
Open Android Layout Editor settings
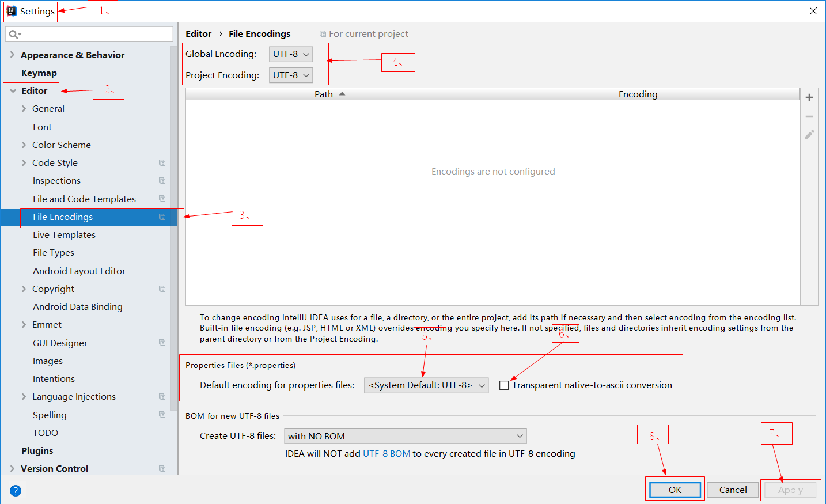click(79, 271)
